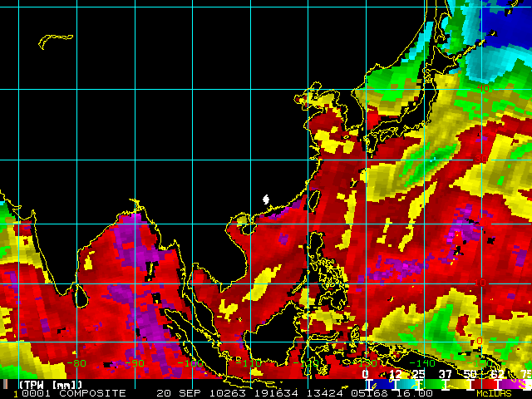532x399 pixels.
Task: Click the "-100" longitude label
Action: point(190,363)
